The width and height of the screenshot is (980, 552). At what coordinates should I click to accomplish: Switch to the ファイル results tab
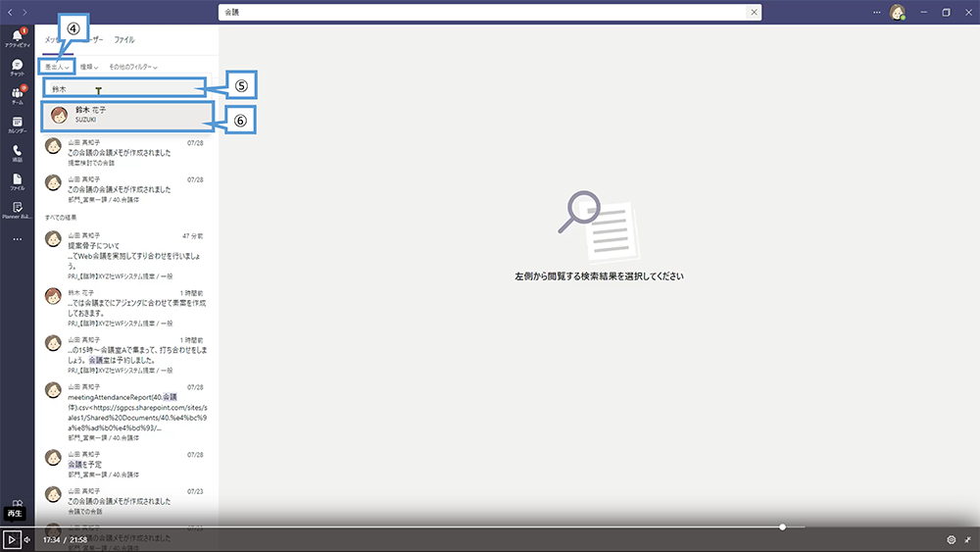[123, 39]
